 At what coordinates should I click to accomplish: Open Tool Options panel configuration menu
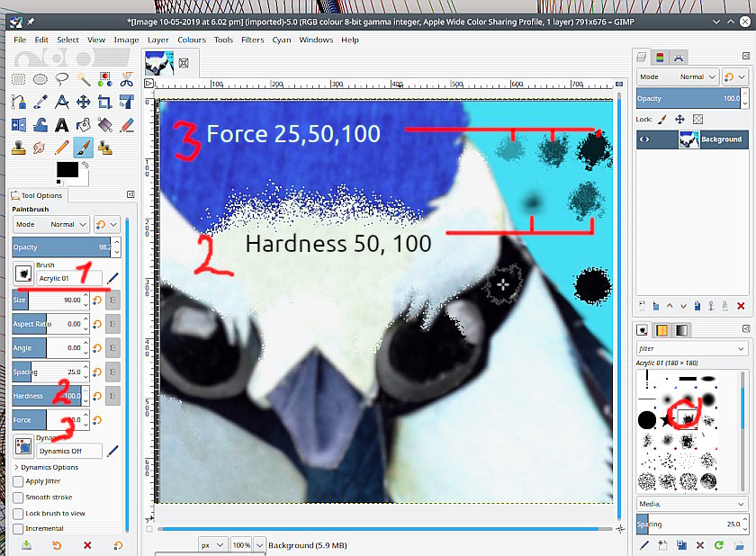point(130,194)
